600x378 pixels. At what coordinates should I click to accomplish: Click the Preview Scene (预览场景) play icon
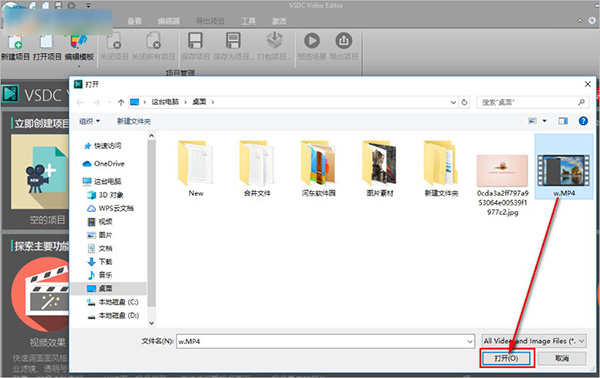[x=312, y=41]
